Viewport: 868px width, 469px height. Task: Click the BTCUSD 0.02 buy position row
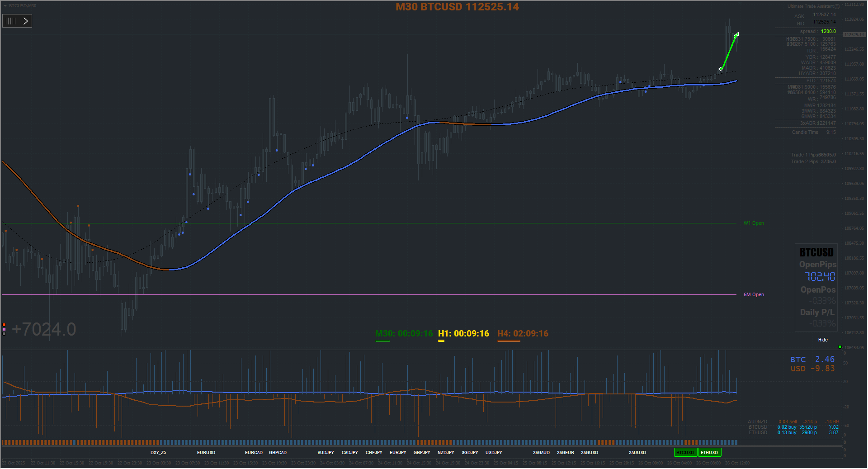pos(793,427)
